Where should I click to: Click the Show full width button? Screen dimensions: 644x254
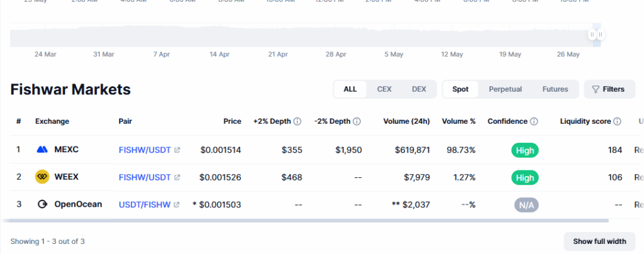(x=599, y=241)
